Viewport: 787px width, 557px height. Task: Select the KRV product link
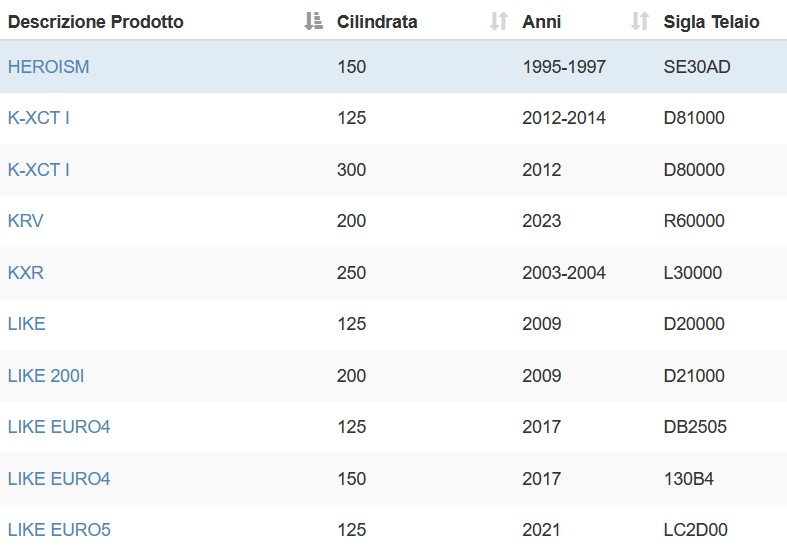[x=26, y=221]
